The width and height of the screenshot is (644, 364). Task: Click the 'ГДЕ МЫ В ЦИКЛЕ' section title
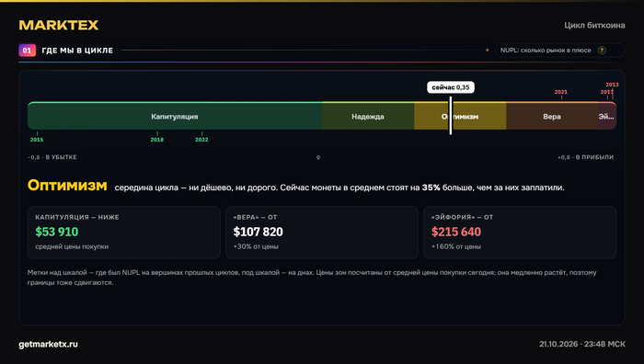tap(77, 51)
